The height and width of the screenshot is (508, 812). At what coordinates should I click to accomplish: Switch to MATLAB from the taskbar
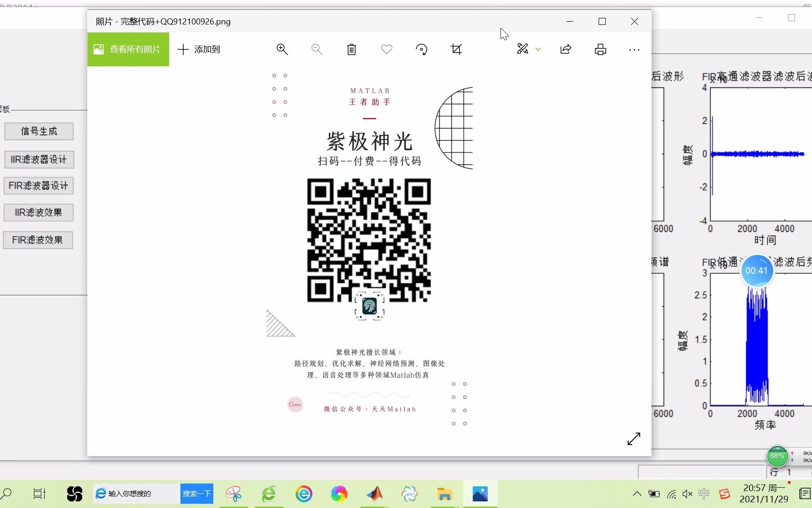[x=375, y=494]
